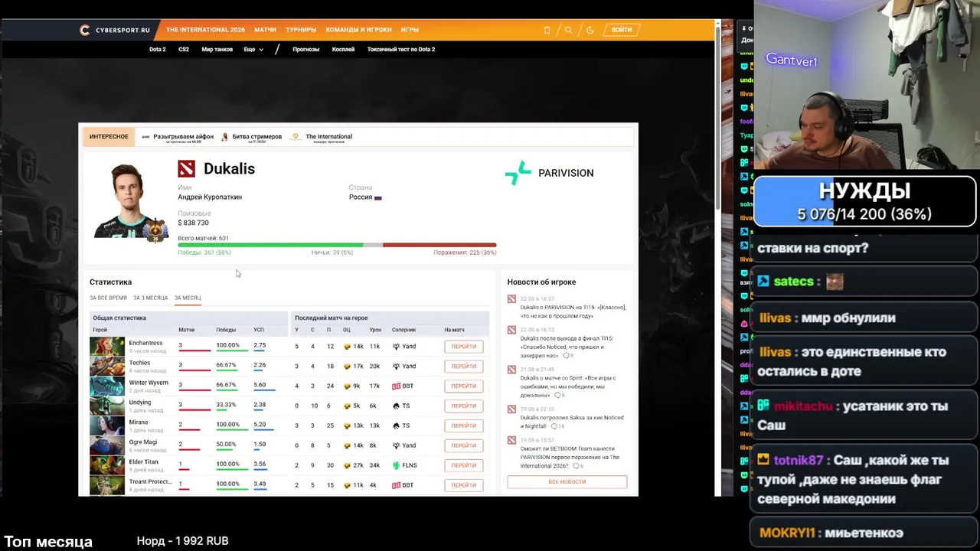The image size is (980, 551).
Task: Click the Матчи column header
Action: click(x=186, y=330)
